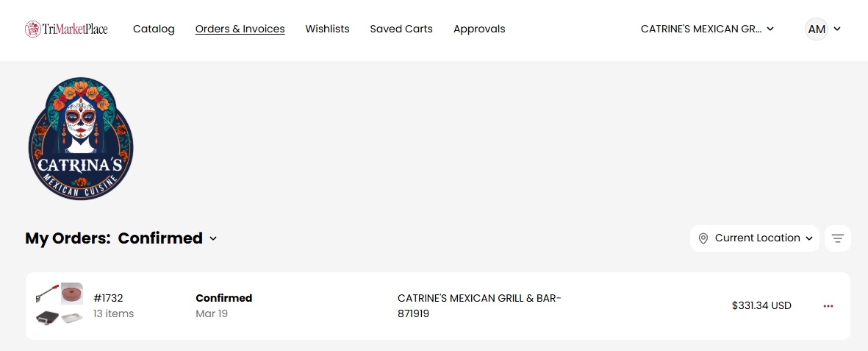
Task: Click the Confirmed status on order row
Action: [223, 298]
